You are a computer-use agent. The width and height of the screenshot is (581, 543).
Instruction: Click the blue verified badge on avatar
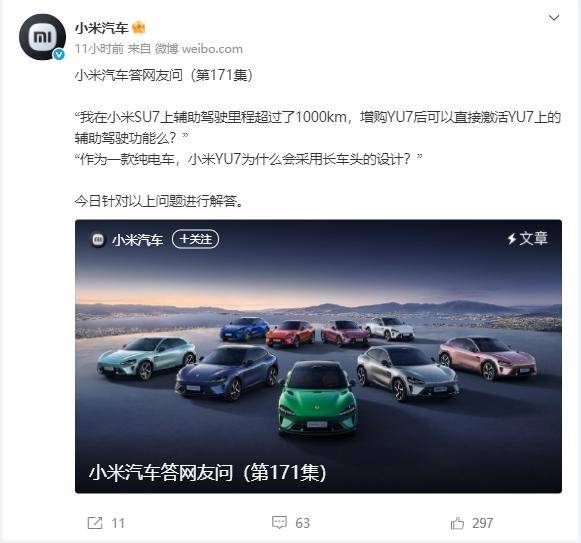[x=59, y=54]
